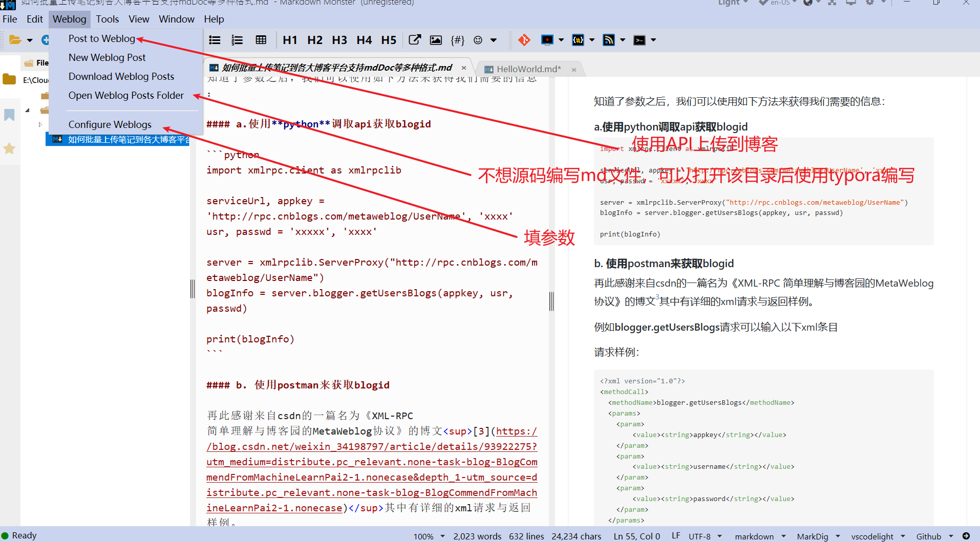980x542 pixels.
Task: Apply H3 heading format
Action: [x=339, y=40]
